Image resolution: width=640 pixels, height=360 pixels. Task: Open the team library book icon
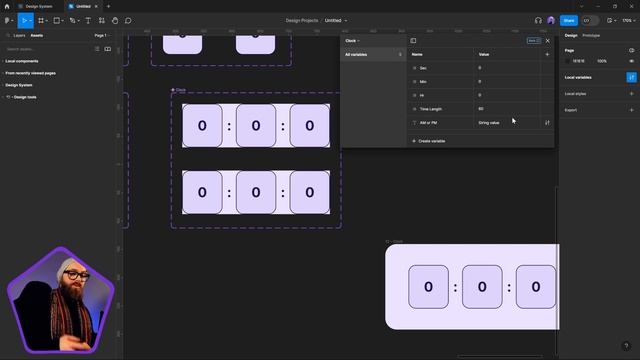(x=108, y=49)
